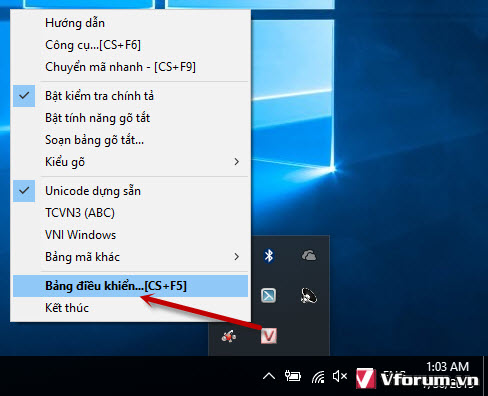Click the blue square tray icon

click(269, 295)
